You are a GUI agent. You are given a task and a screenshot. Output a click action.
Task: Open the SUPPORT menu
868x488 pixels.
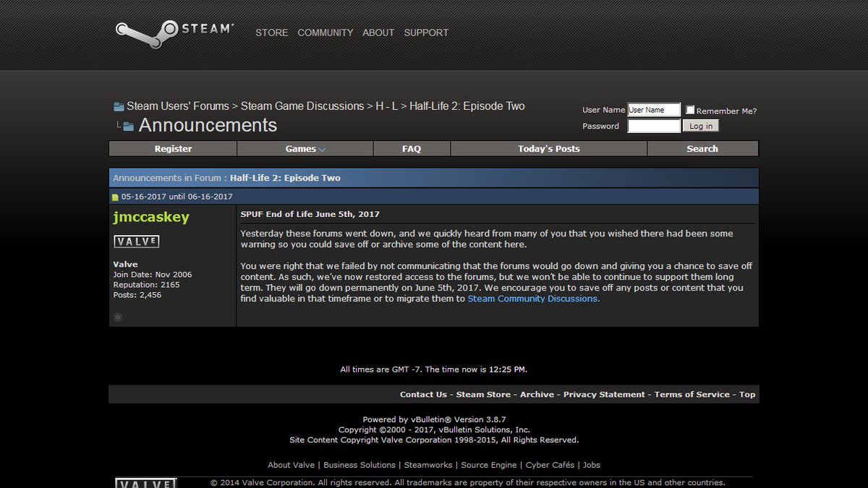pyautogui.click(x=426, y=33)
